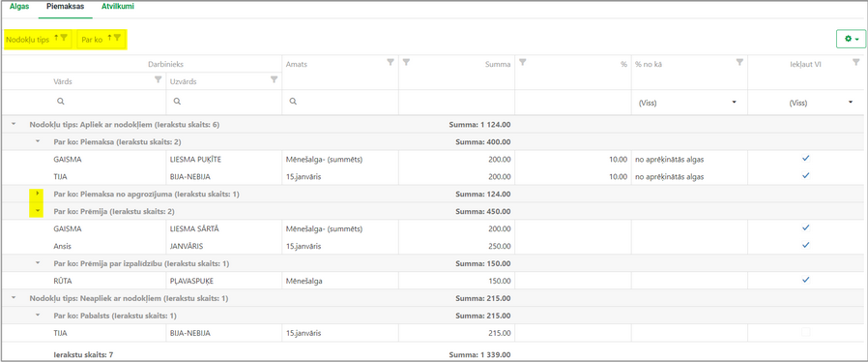The height and width of the screenshot is (362, 868).
Task: Toggle Iekļaut VI checkbox for LIESMA SĀRTĀ
Action: (805, 227)
